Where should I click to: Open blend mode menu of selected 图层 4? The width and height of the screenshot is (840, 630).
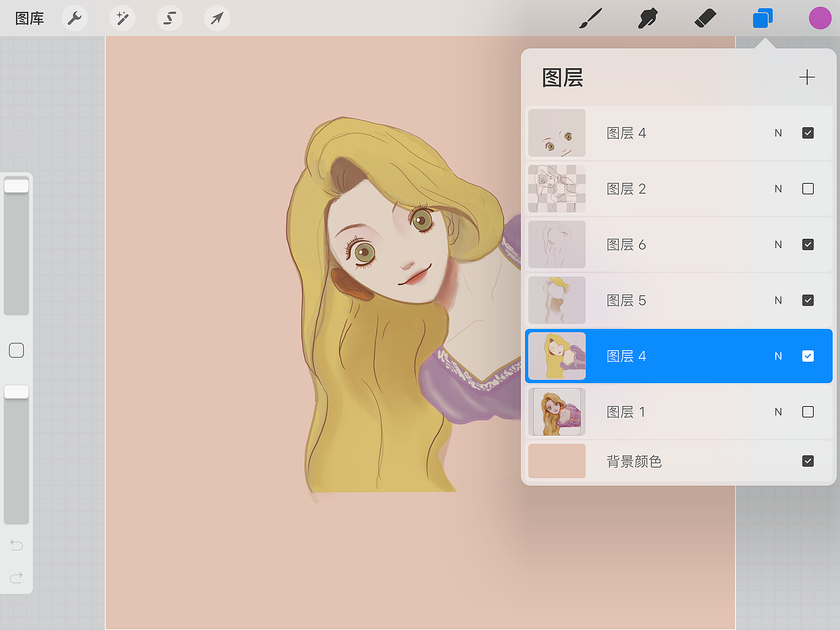click(x=778, y=356)
